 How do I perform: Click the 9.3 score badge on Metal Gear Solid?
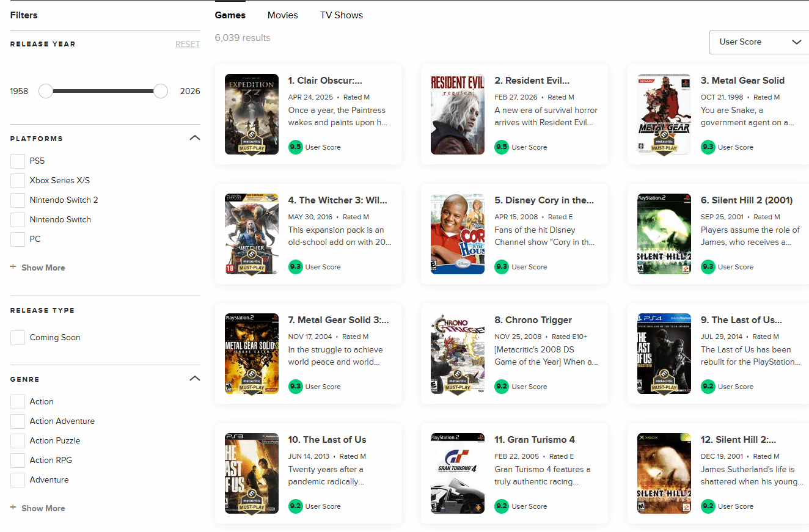tap(708, 147)
